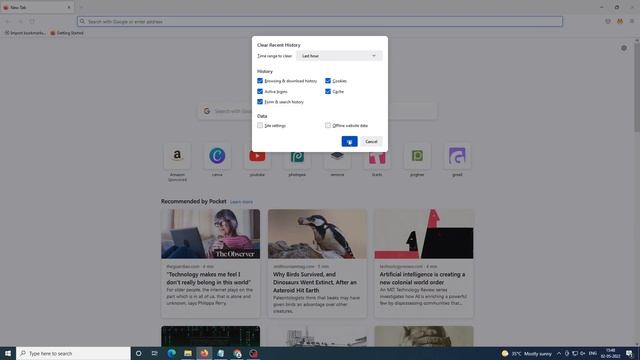The image size is (640, 360).
Task: Open File Explorer from the taskbar
Action: [x=188, y=353]
